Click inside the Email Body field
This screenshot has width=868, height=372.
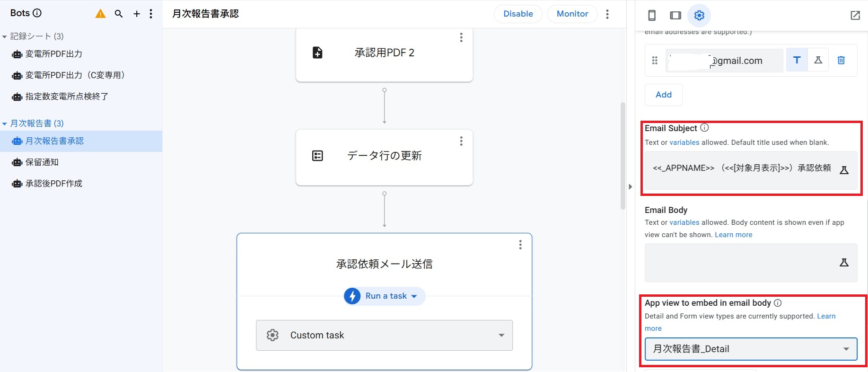(x=740, y=263)
